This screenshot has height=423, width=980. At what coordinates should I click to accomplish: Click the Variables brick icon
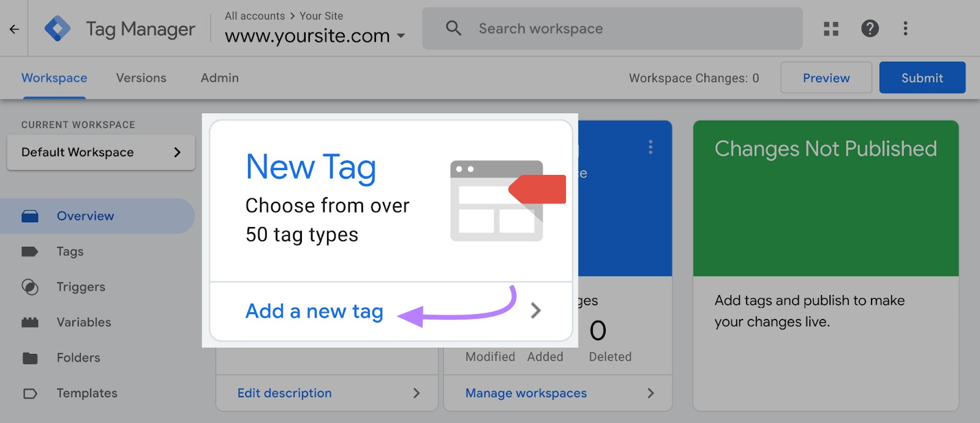click(30, 322)
